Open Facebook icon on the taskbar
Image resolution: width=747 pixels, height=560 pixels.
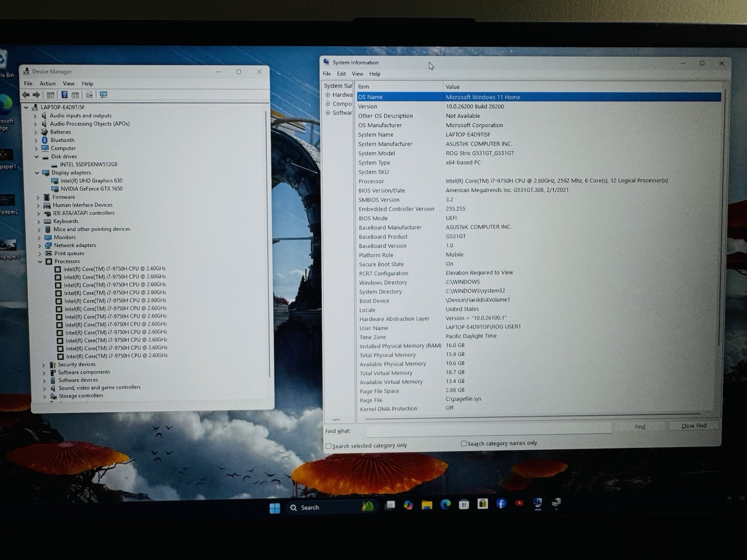pyautogui.click(x=501, y=504)
